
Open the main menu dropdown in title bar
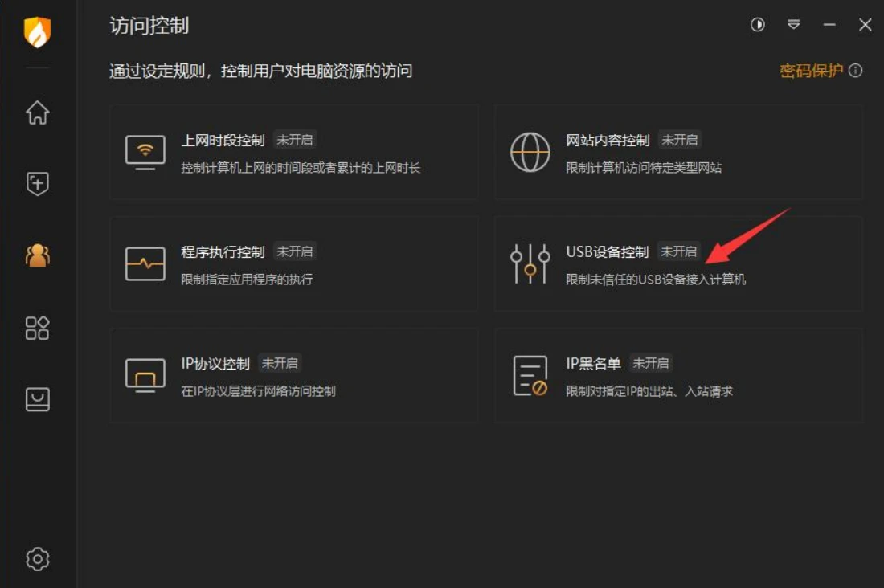[793, 24]
